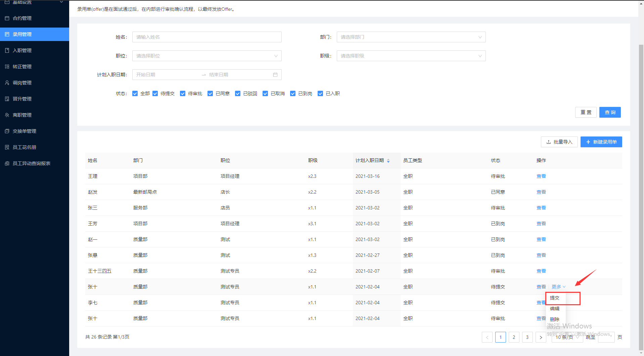Open the 职级 dropdown
Image resolution: width=644 pixels, height=356 pixels.
click(x=411, y=56)
